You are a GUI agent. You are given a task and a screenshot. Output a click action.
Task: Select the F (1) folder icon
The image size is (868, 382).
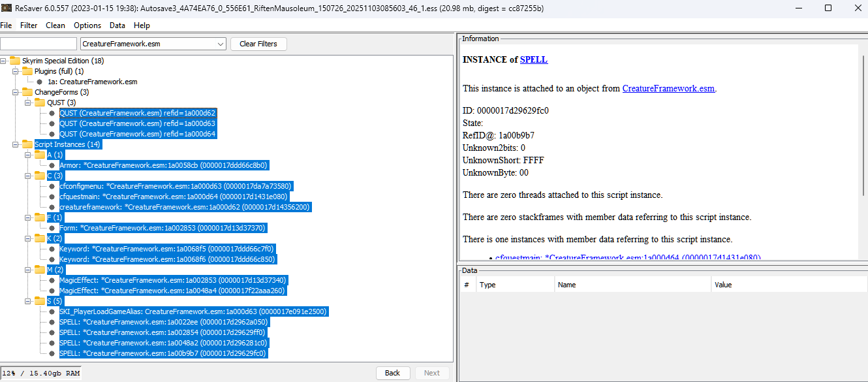point(40,217)
